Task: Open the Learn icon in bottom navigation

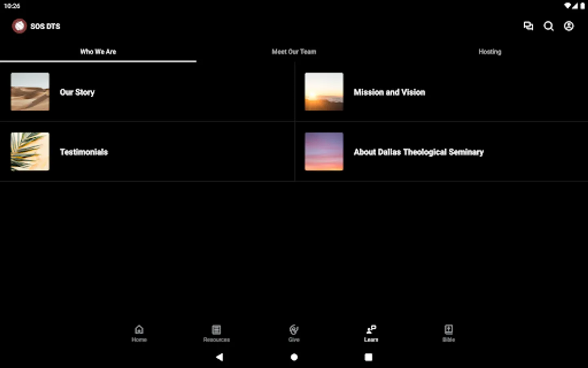Action: (371, 332)
